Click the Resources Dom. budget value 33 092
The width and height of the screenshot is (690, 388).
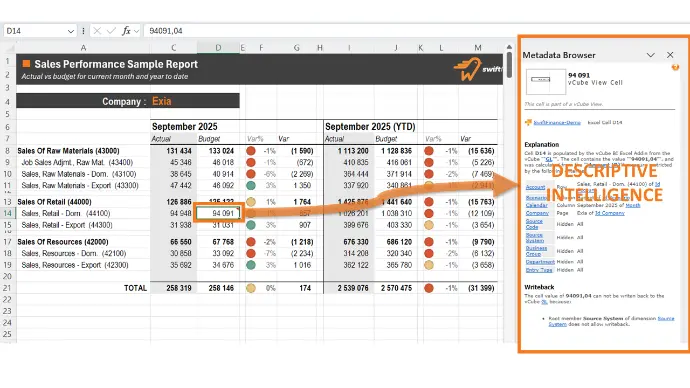point(223,253)
